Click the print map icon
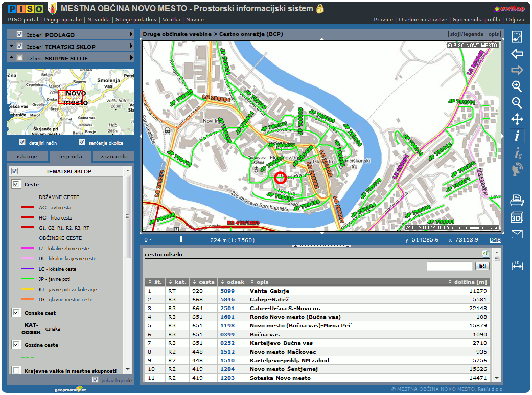Screen dimensions: 532x395 pos(517,201)
